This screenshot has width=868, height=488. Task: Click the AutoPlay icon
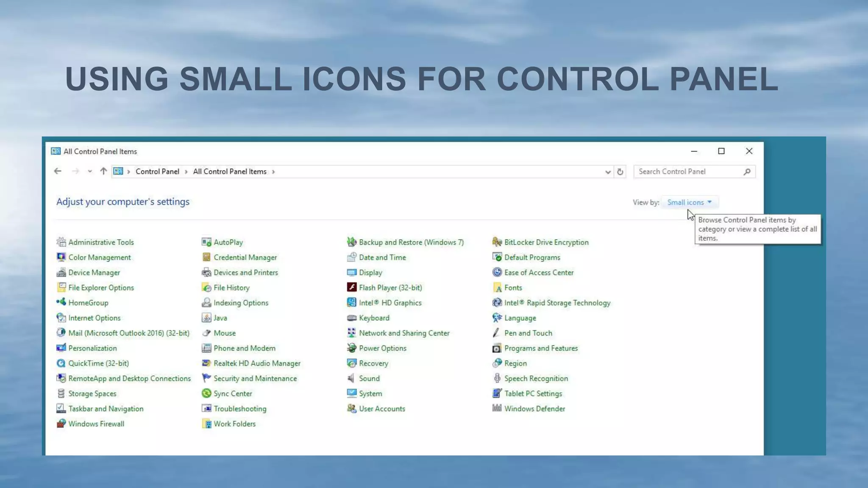pos(206,242)
